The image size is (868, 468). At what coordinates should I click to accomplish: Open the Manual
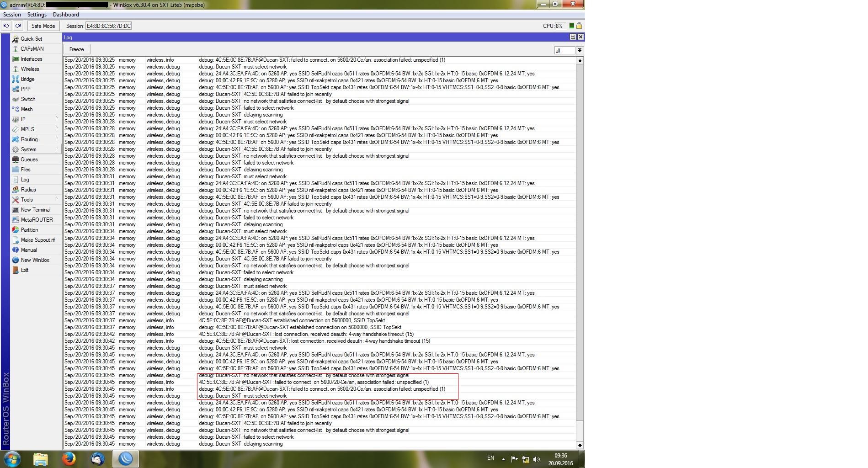tap(28, 250)
